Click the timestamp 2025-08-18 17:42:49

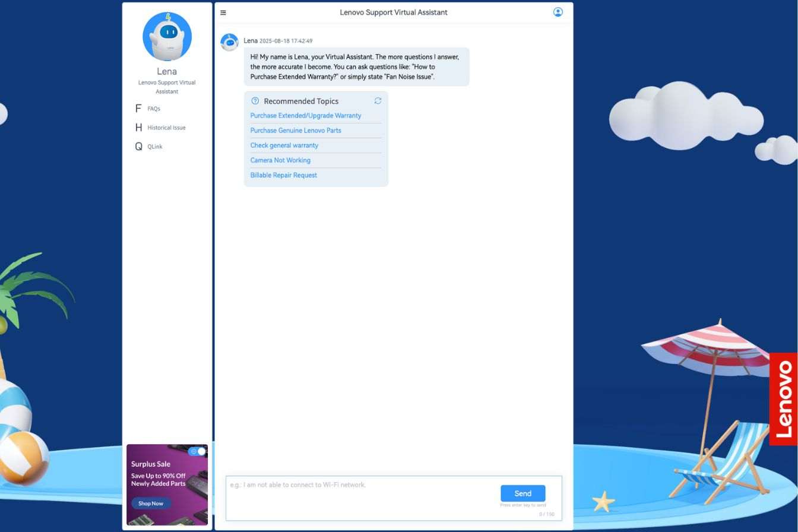tap(286, 41)
